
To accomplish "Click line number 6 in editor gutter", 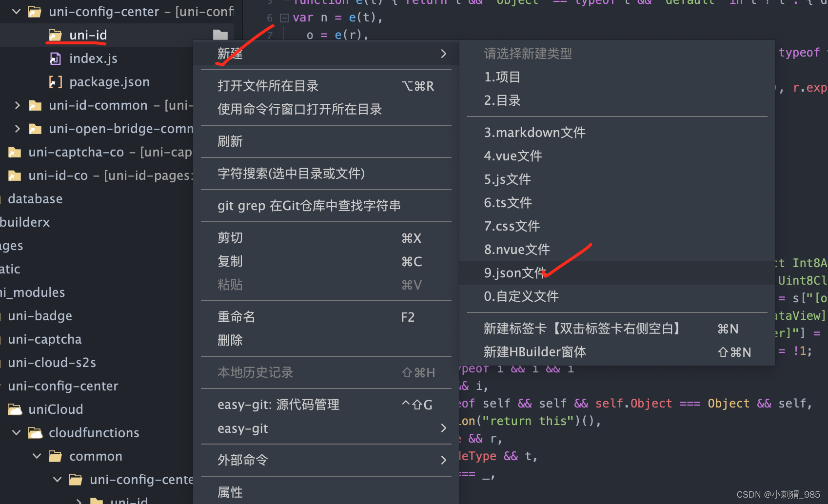I will (x=270, y=18).
